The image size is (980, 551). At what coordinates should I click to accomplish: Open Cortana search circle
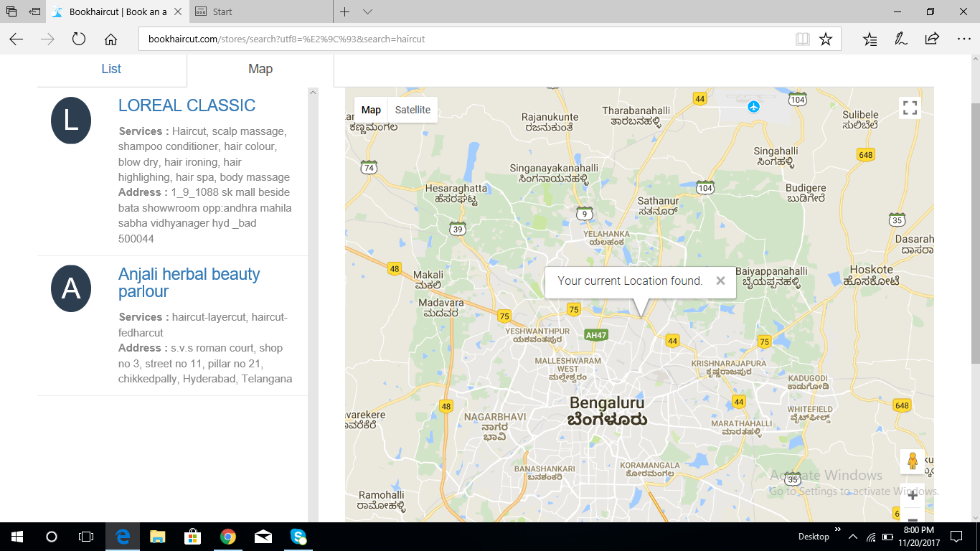click(51, 537)
